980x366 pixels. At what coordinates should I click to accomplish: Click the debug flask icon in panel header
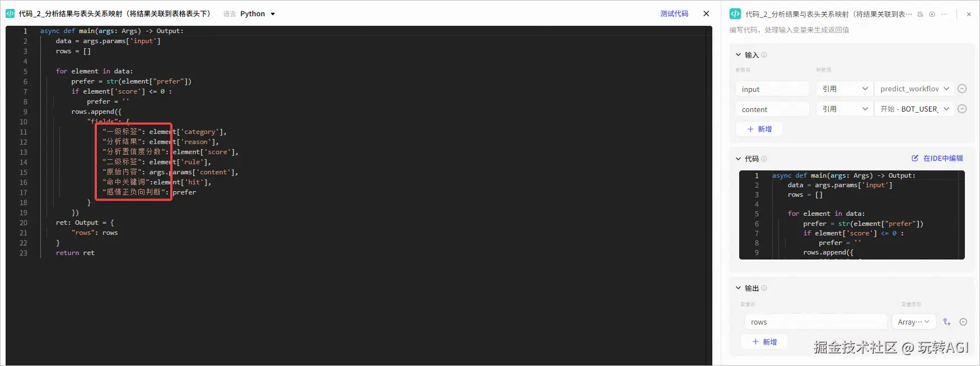(920, 14)
